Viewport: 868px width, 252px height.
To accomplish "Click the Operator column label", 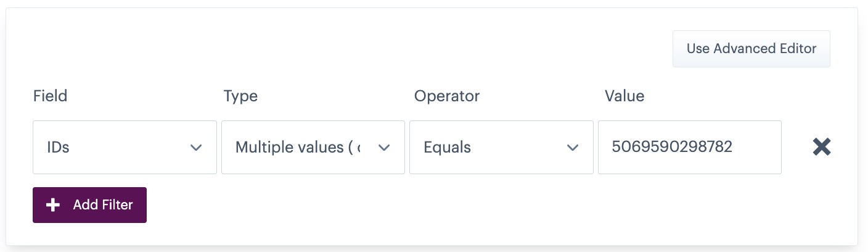I will pos(447,96).
